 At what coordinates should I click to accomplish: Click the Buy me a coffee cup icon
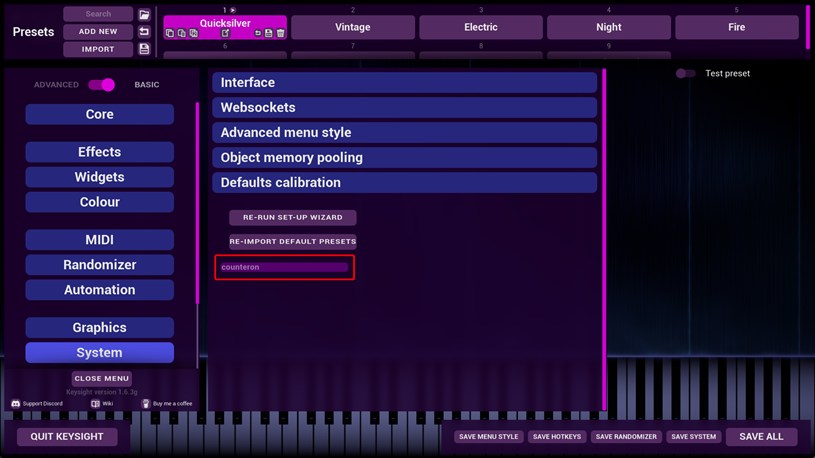[x=146, y=403]
